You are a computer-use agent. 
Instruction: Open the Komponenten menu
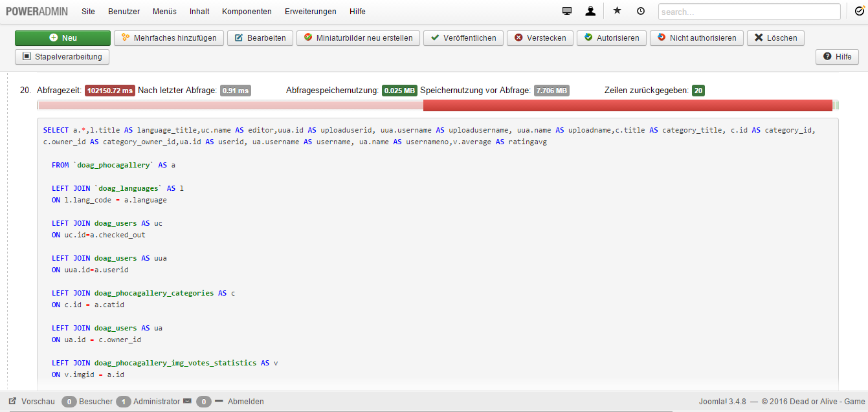(247, 12)
